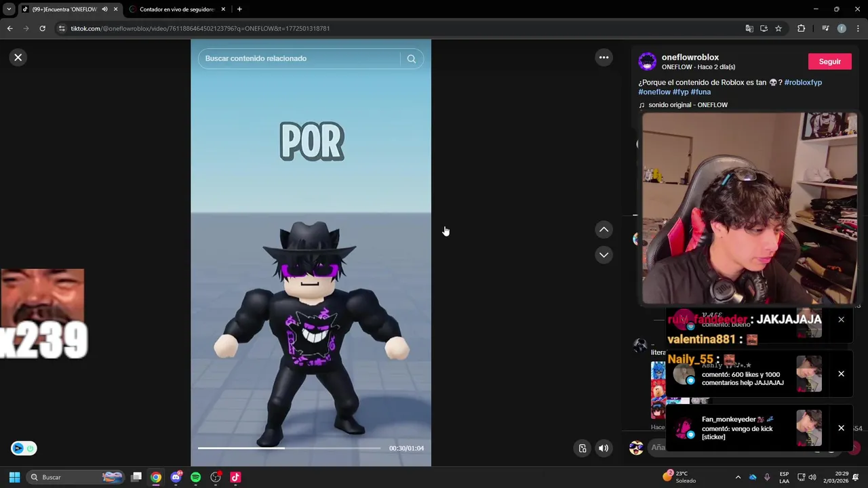Reload the current page
Image resolution: width=868 pixels, height=488 pixels.
(42, 28)
